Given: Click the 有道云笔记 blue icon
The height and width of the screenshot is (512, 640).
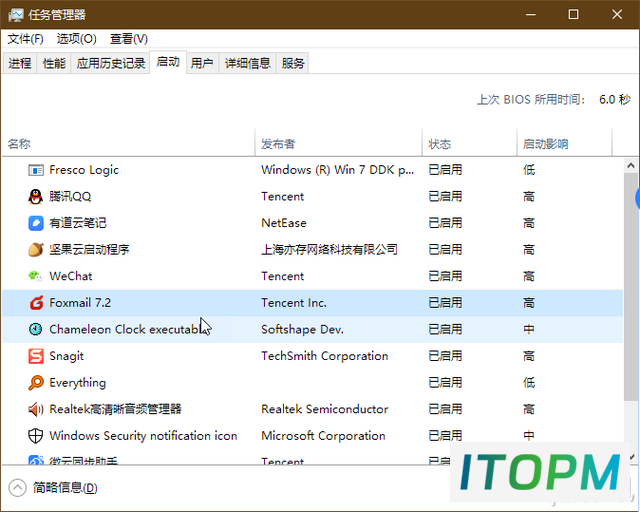Looking at the screenshot, I should [x=36, y=223].
